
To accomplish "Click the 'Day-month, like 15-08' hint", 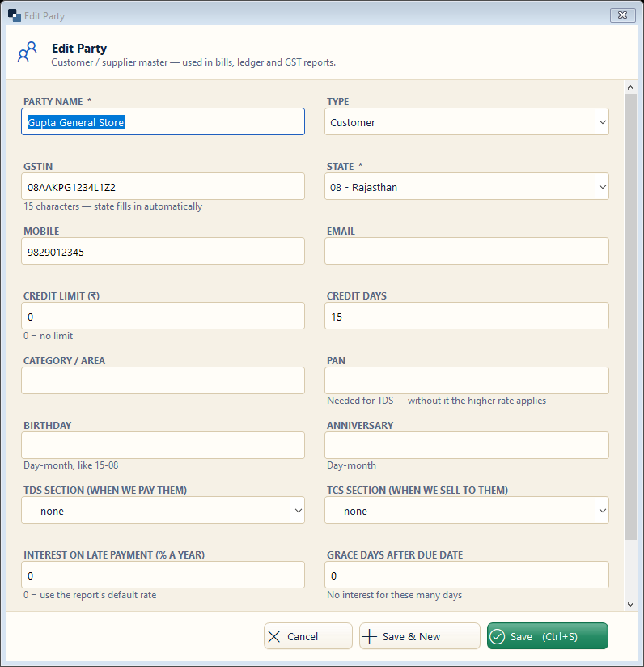I will (70, 465).
